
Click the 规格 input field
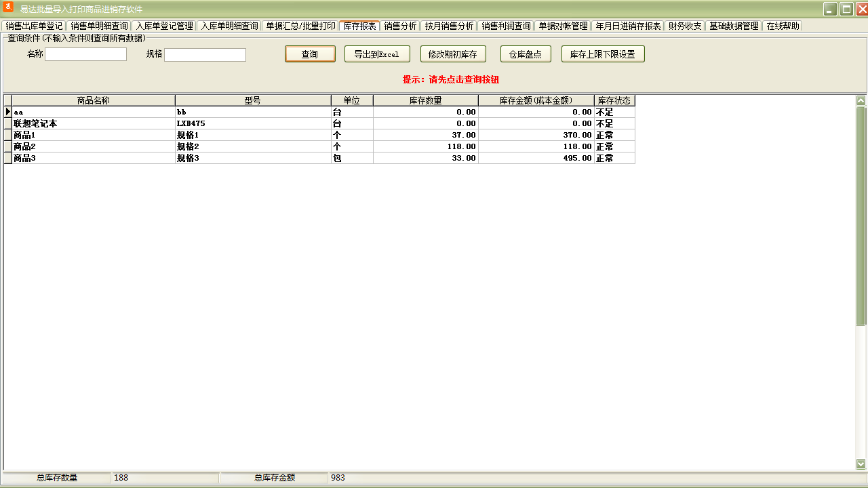point(205,55)
